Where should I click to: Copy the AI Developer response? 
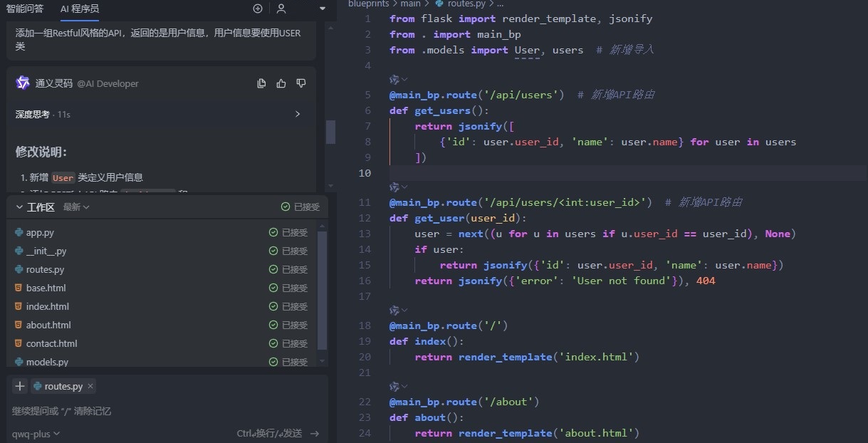(262, 83)
